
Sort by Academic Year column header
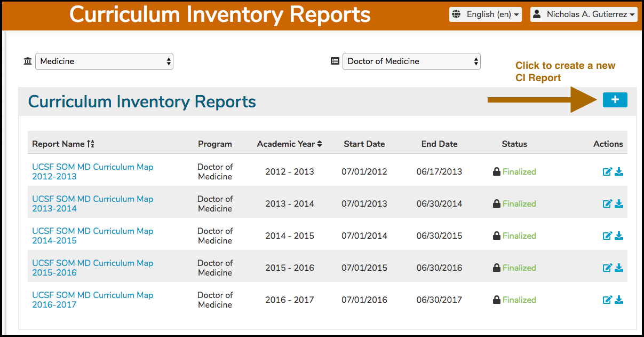click(289, 144)
